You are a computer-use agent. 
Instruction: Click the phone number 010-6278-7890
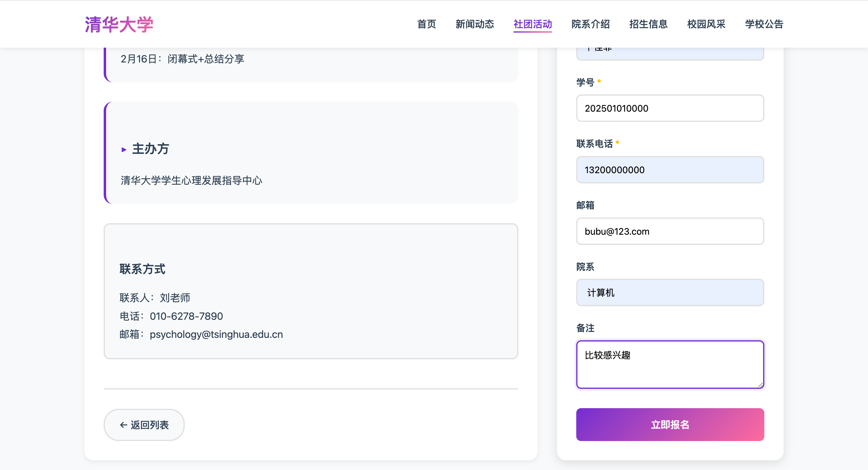186,316
